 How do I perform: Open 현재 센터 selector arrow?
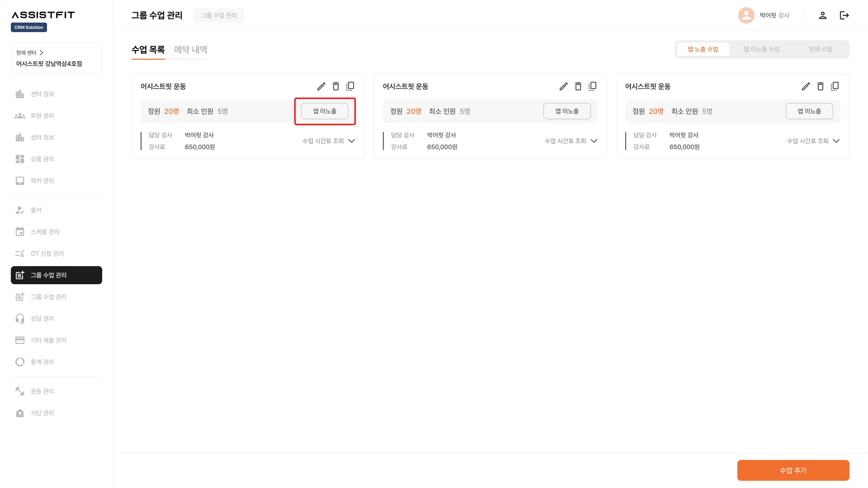[41, 53]
